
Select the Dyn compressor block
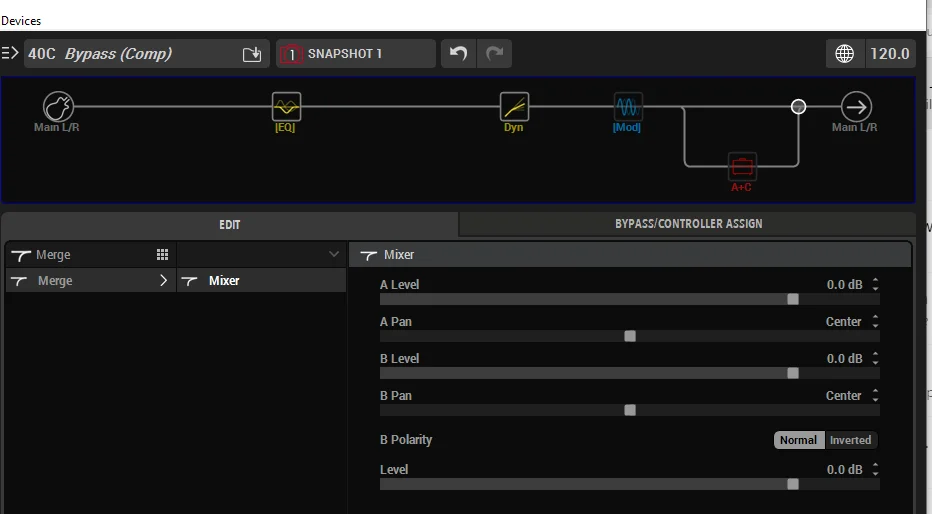(x=514, y=107)
